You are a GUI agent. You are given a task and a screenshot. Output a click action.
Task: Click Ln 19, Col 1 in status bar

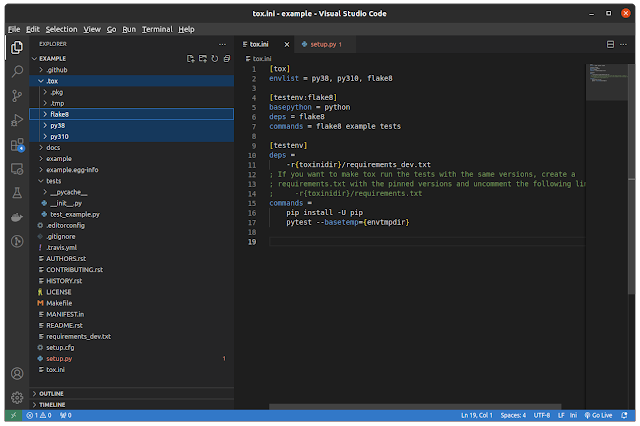476,415
